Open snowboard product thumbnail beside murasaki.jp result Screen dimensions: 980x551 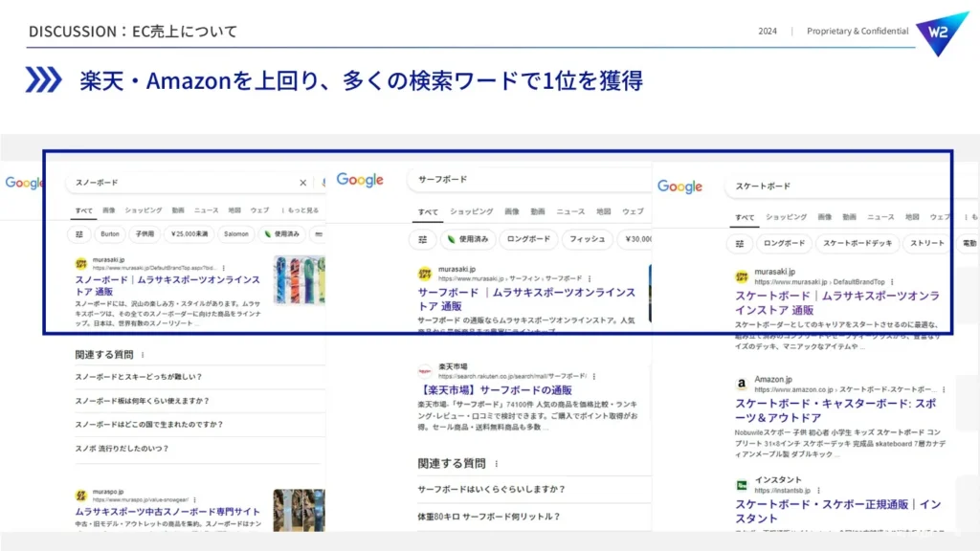click(300, 280)
